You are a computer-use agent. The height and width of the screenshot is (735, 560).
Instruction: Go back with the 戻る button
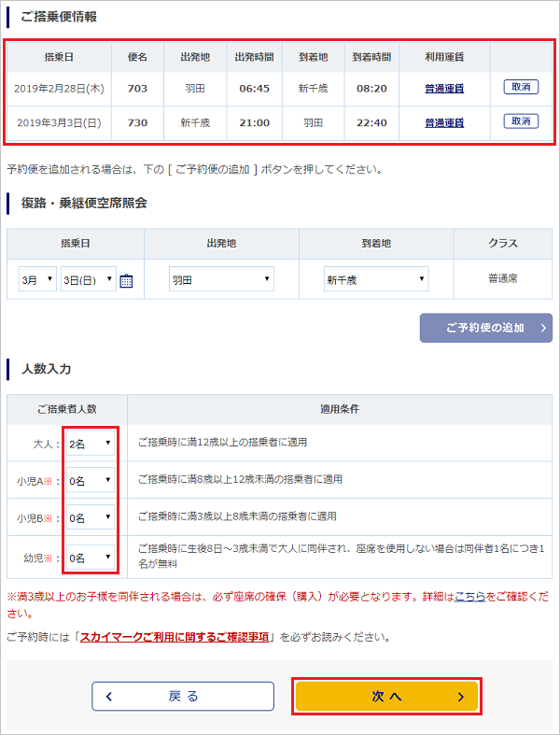pyautogui.click(x=183, y=696)
